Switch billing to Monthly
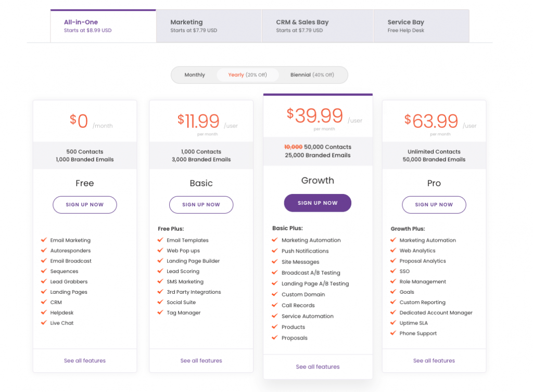The height and width of the screenshot is (392, 533). (x=195, y=75)
